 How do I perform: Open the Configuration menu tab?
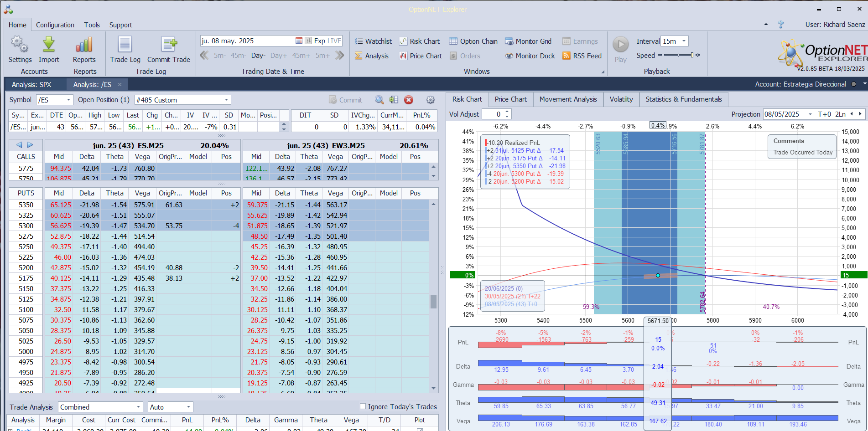pyautogui.click(x=55, y=25)
